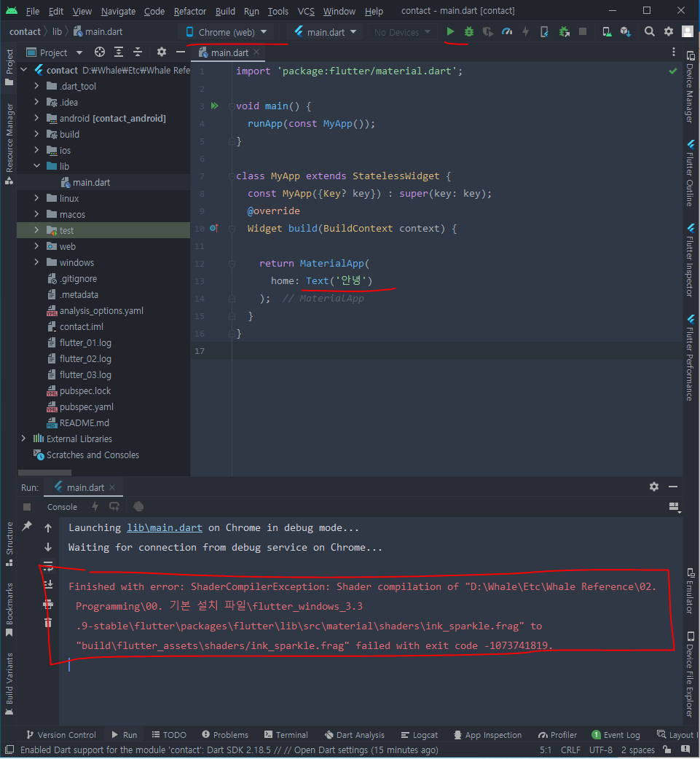This screenshot has height=759, width=700.
Task: Click the run gutter icon beside main()
Action: click(214, 106)
